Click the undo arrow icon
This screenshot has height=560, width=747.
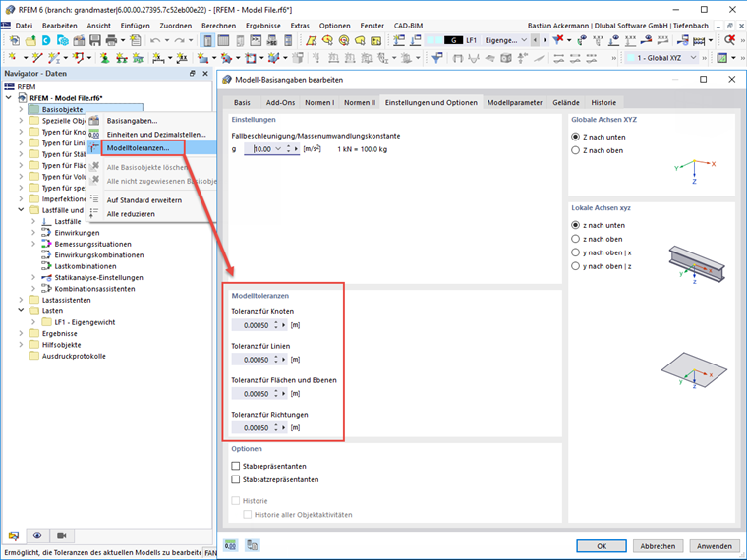click(x=155, y=40)
